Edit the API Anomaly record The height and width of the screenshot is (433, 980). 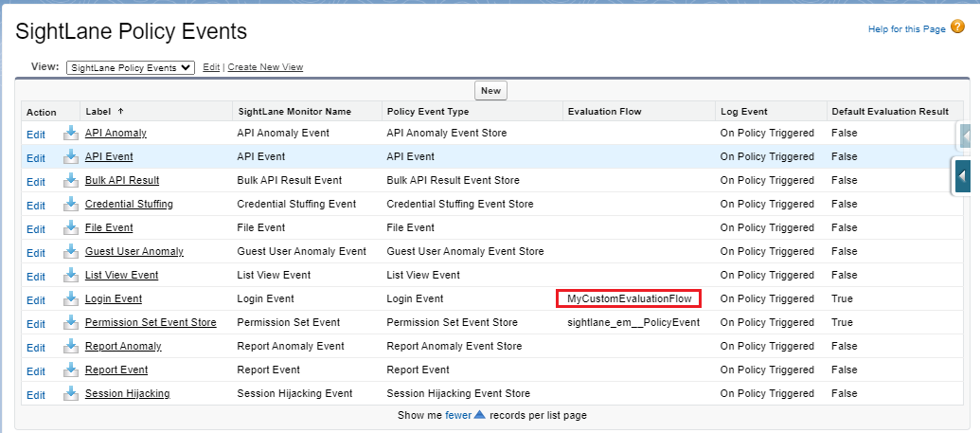[36, 134]
